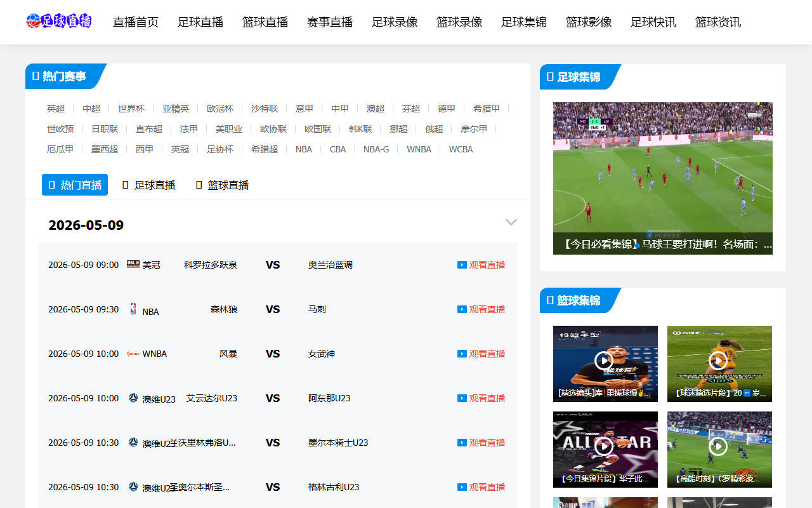The width and height of the screenshot is (812, 508).
Task: Click the 摩尔甲 league link
Action: click(474, 129)
